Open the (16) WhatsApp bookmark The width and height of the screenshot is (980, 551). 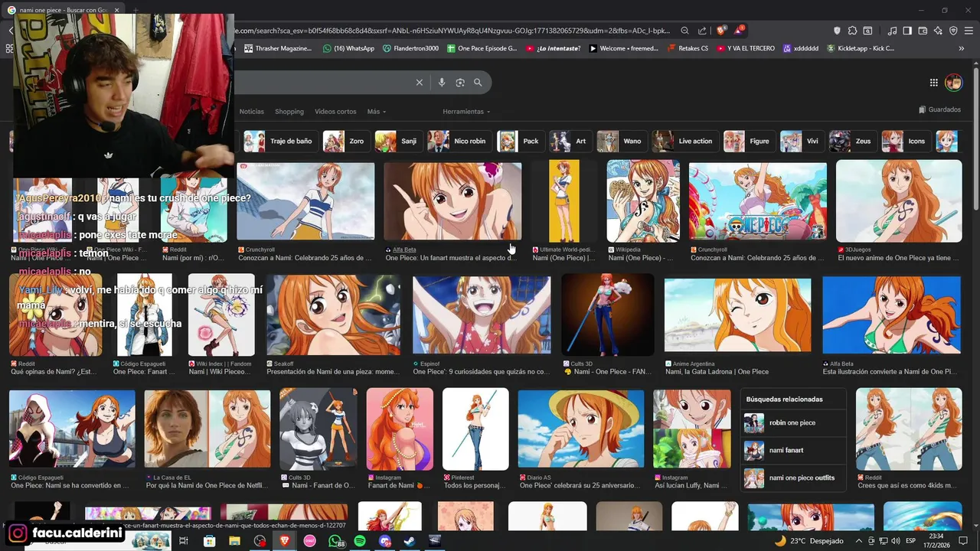click(x=348, y=48)
